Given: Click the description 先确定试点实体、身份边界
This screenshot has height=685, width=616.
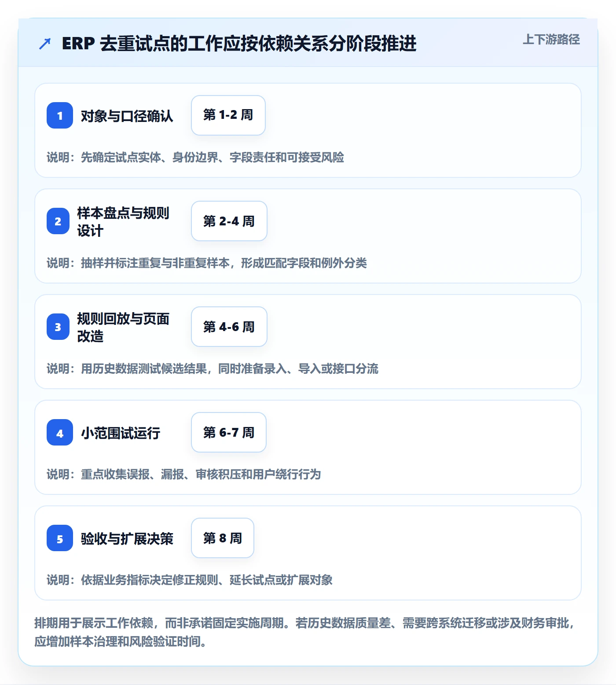Looking at the screenshot, I should pos(195,157).
